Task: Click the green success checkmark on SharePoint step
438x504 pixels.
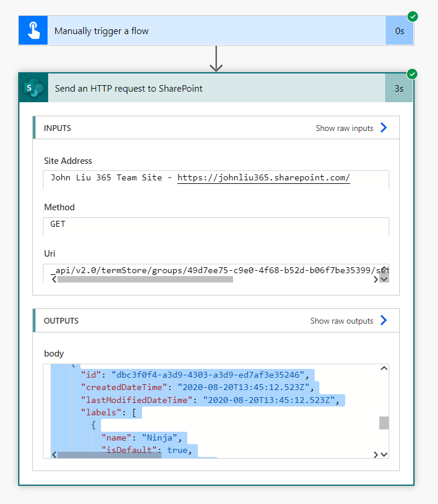Action: 412,74
